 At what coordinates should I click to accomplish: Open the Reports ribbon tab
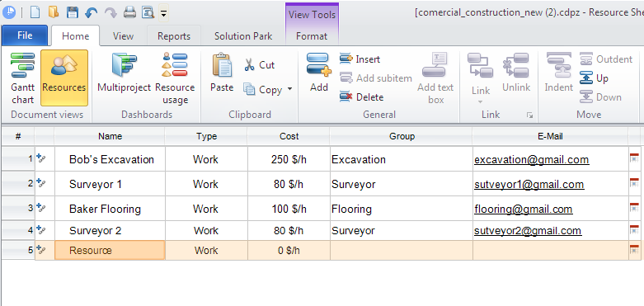(x=174, y=36)
